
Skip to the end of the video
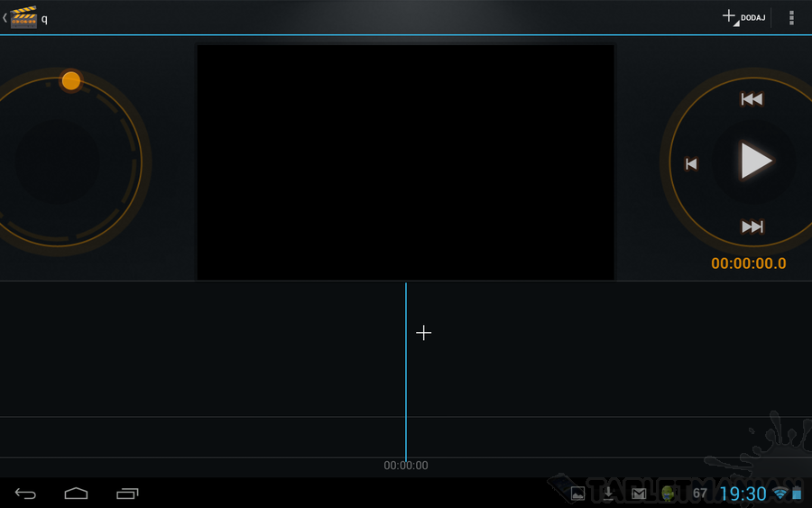pyautogui.click(x=752, y=226)
